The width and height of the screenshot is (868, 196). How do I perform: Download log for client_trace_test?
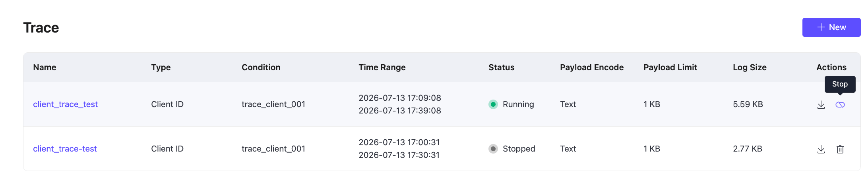click(x=821, y=105)
